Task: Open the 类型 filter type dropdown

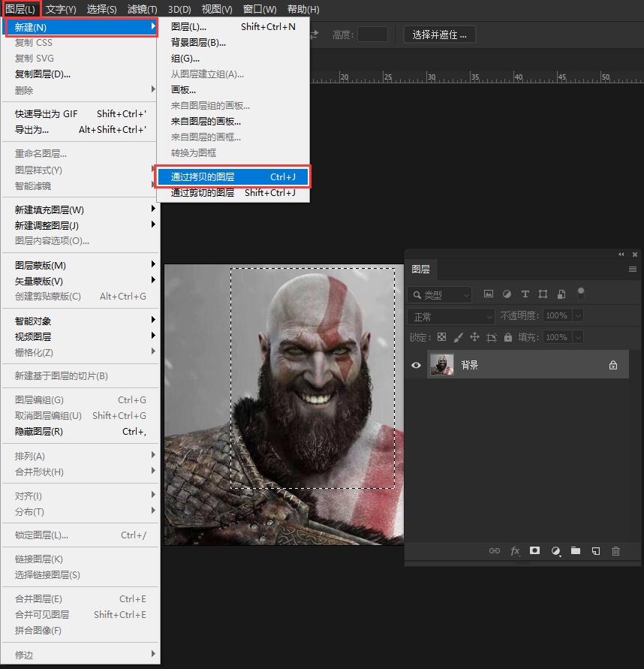Action: click(440, 295)
